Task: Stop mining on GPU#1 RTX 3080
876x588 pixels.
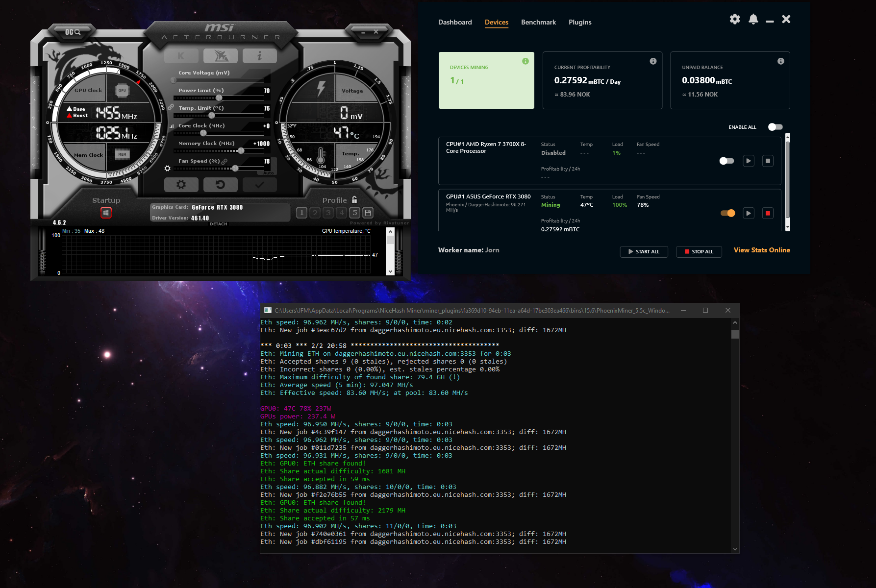Action: click(768, 213)
